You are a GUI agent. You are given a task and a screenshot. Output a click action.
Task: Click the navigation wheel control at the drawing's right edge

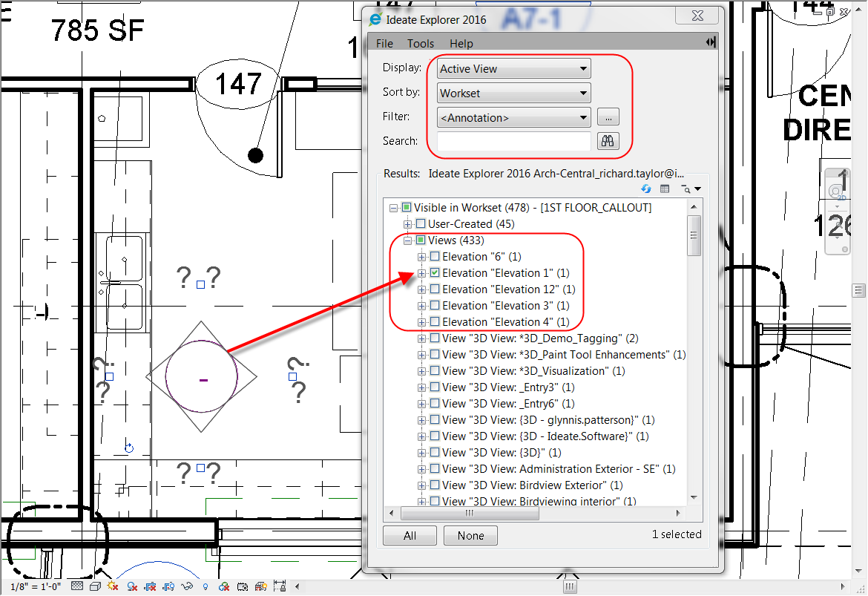(837, 192)
